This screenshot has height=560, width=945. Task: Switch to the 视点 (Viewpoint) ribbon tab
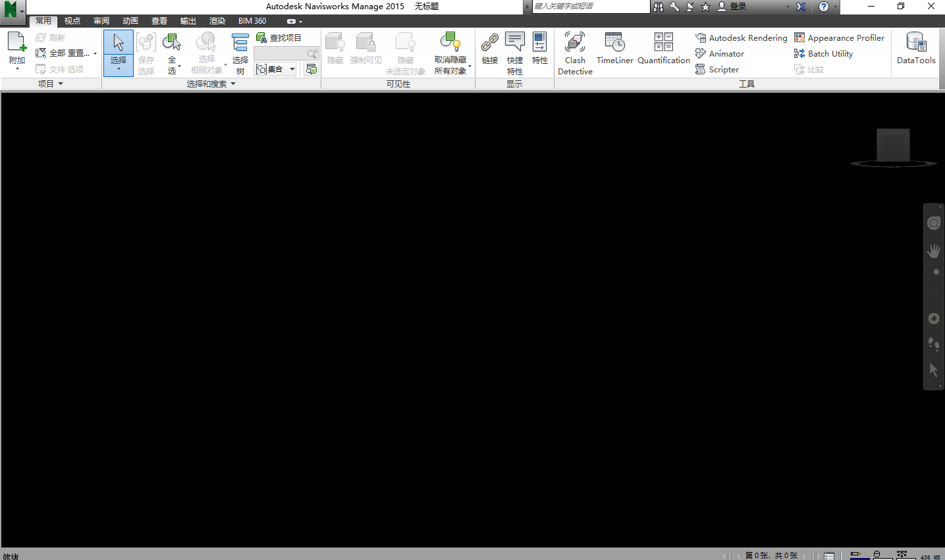(x=72, y=20)
